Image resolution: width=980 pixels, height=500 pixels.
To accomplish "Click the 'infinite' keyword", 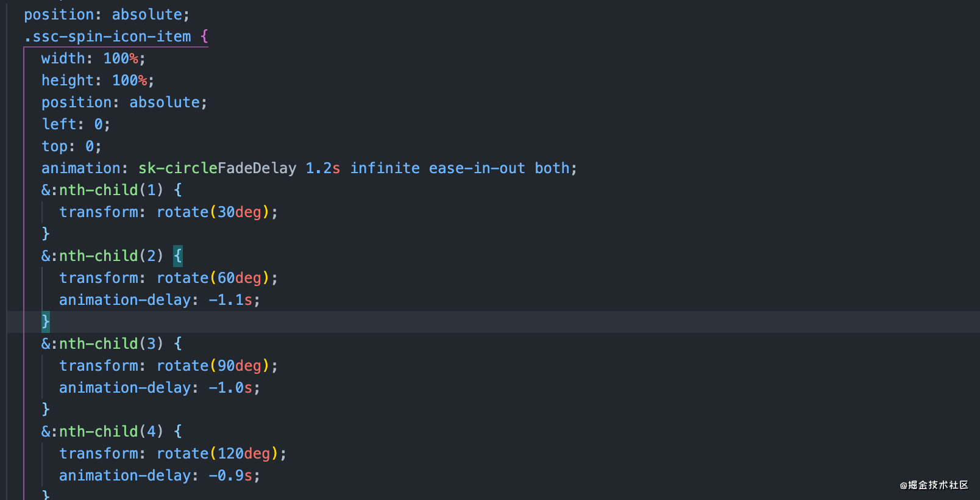I will [x=385, y=168].
